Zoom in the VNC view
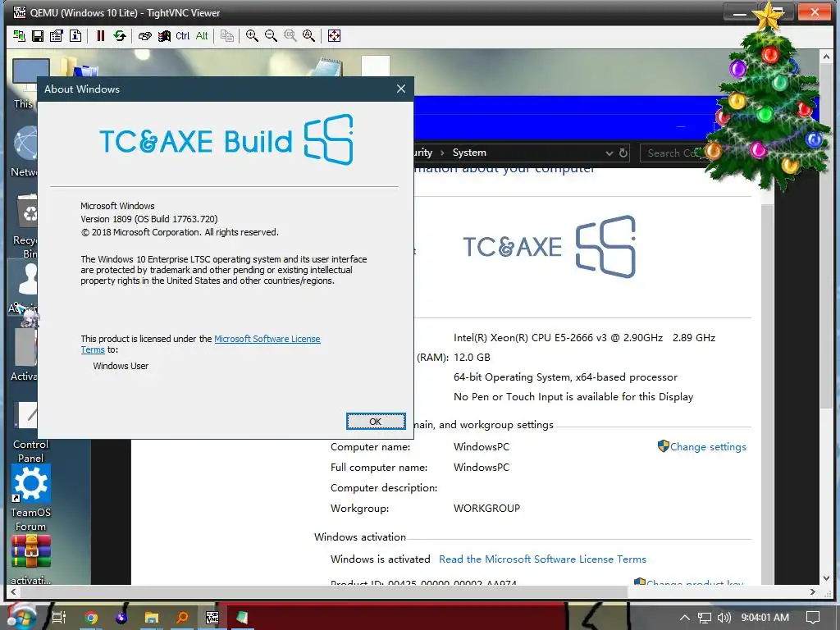This screenshot has width=840, height=630. coord(252,36)
